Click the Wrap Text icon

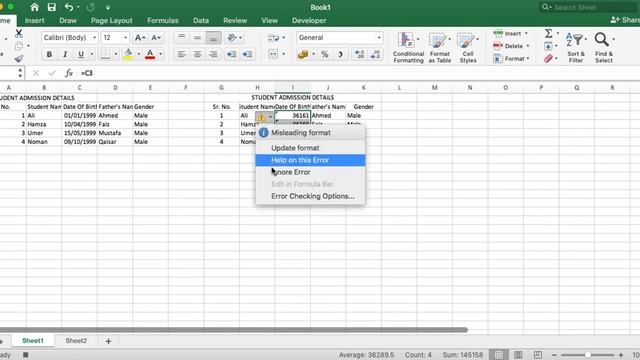coord(273,38)
